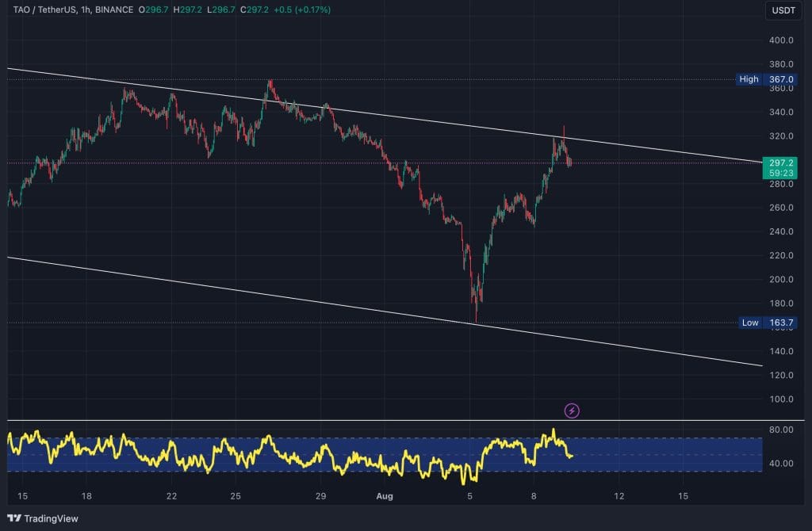This screenshot has width=812, height=531.
Task: Click the 40.00 level on RSI axis
Action: (780, 464)
